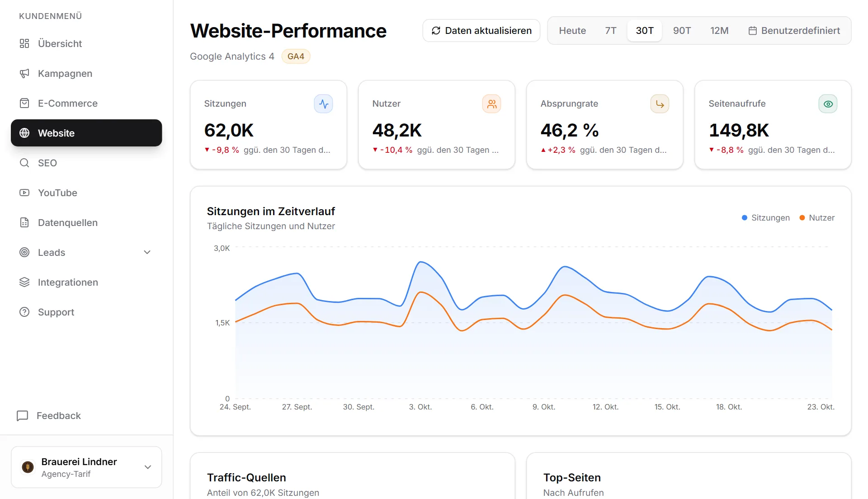Click the 46,2 % Absprungrate value

click(570, 130)
